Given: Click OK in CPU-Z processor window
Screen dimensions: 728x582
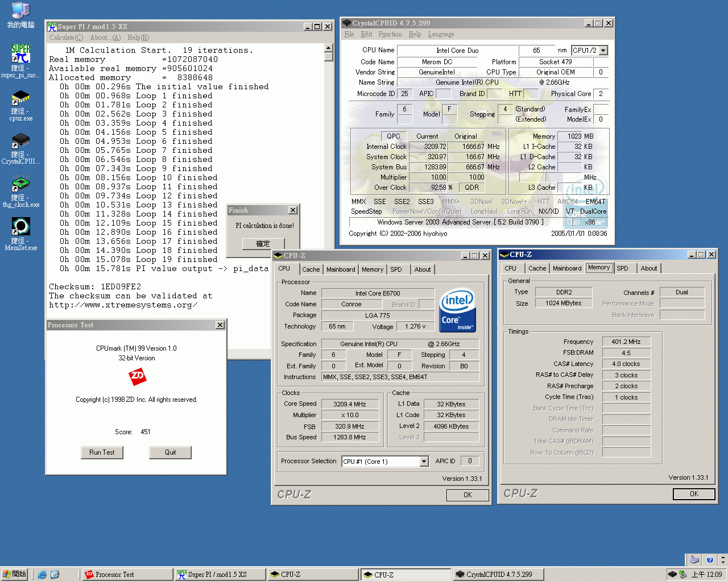Looking at the screenshot, I should pyautogui.click(x=468, y=495).
